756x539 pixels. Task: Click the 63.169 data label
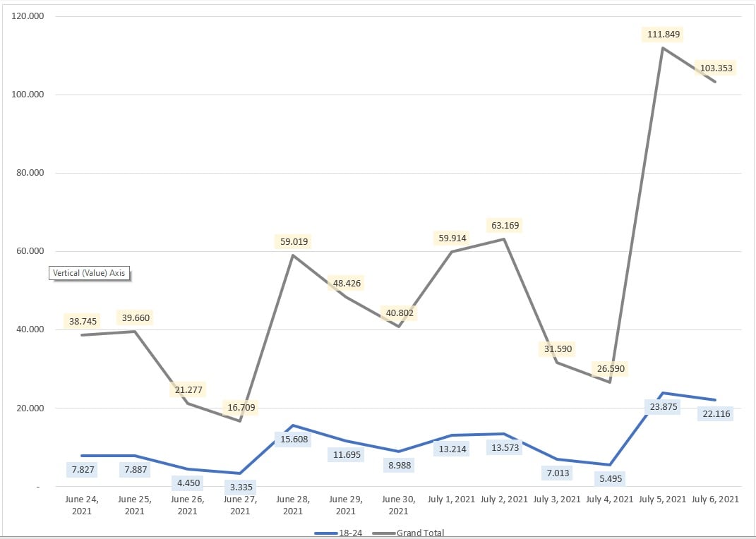click(504, 226)
